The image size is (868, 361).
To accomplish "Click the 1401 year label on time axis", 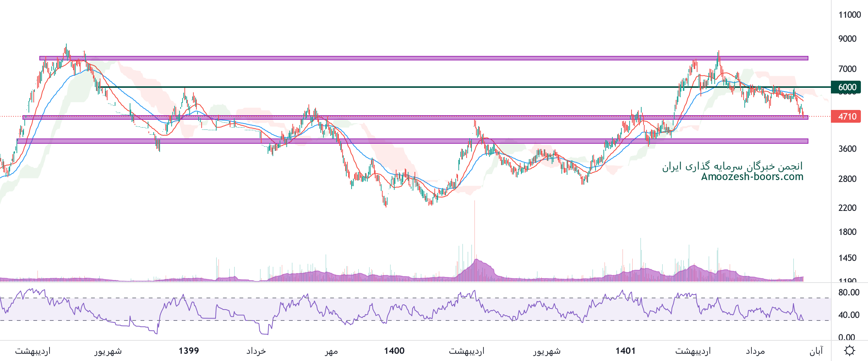I will point(625,351).
